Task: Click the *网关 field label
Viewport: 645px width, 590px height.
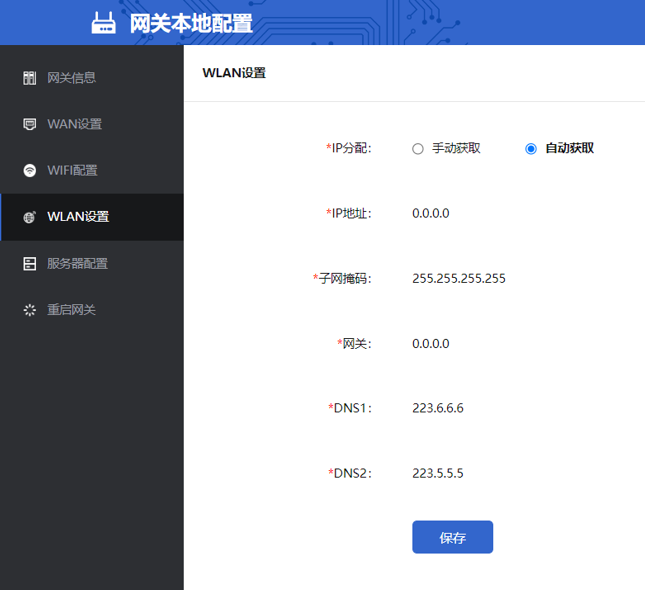Action: (354, 343)
